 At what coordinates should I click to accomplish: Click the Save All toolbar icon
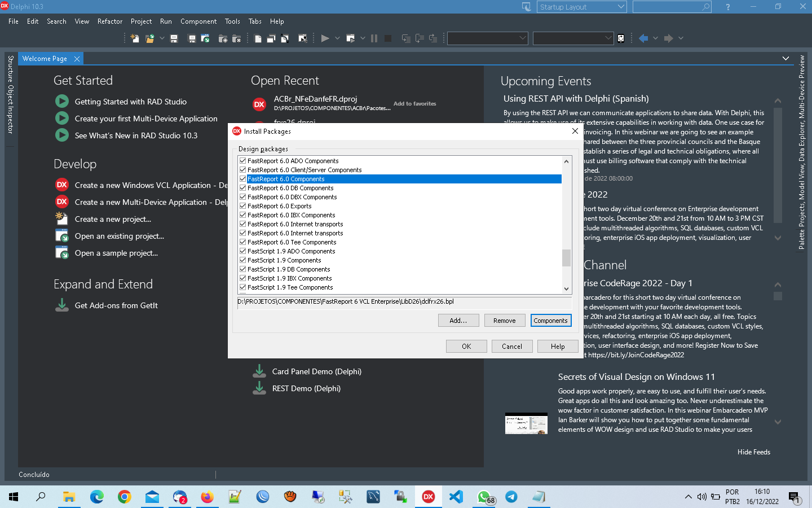(192, 38)
